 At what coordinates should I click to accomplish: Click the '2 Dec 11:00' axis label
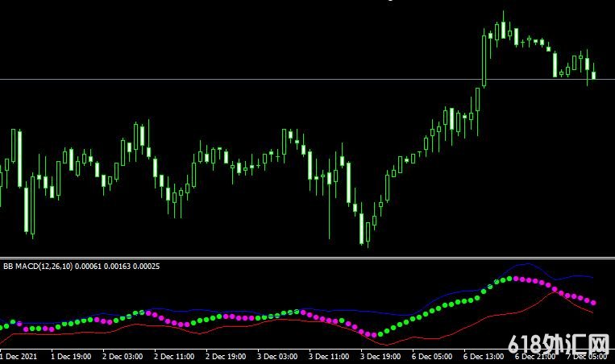174,357
